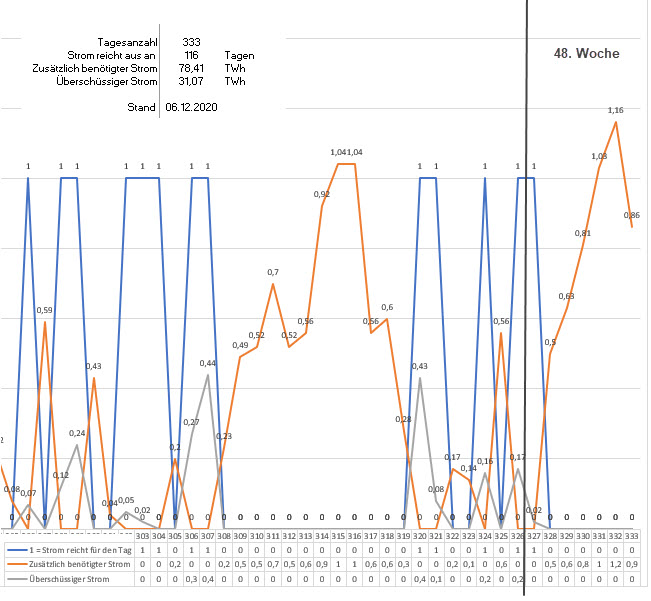This screenshot has height=601, width=651.
Task: Click the vertical black week marker line
Action: click(x=526, y=300)
